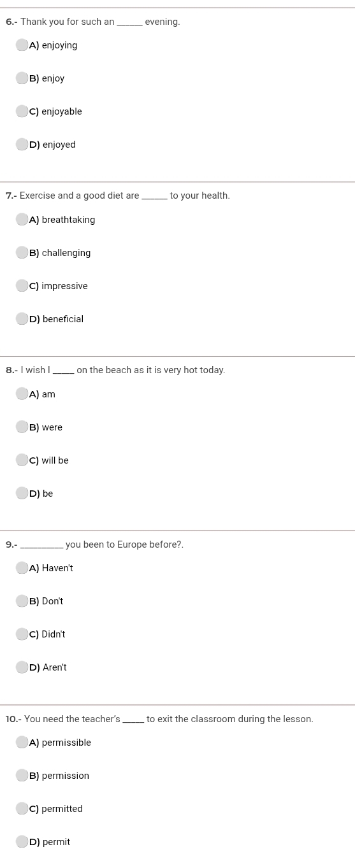Image resolution: width=355 pixels, height=868 pixels.
Task: Mark C) will be option
Action: click(x=22, y=460)
